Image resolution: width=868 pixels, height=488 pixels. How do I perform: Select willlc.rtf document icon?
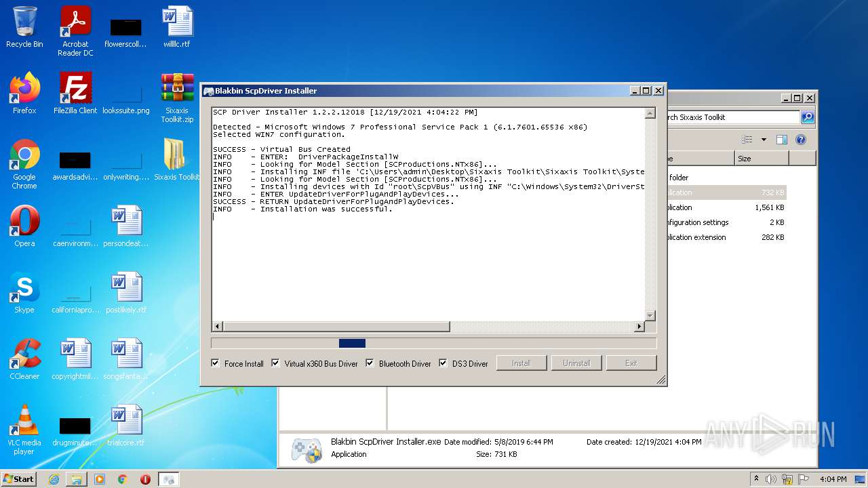coord(177,27)
